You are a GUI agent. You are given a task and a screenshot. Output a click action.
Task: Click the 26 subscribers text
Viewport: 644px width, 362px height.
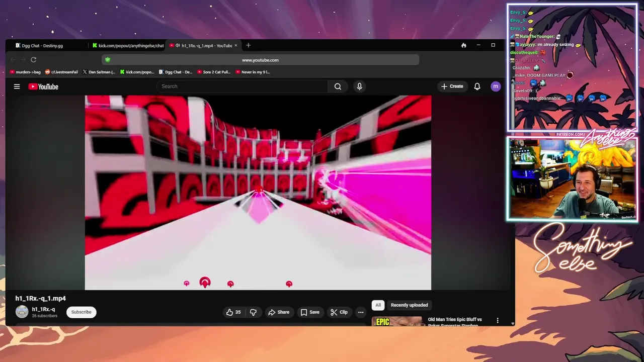45,316
